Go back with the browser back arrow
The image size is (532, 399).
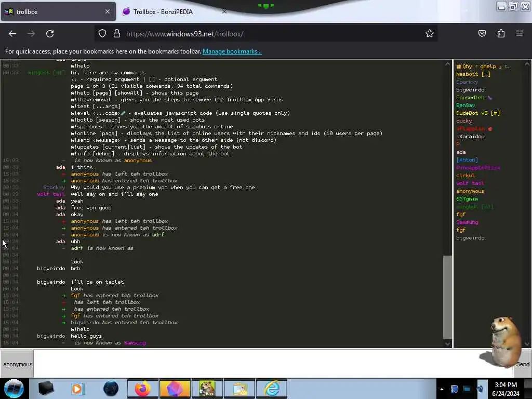point(12,34)
